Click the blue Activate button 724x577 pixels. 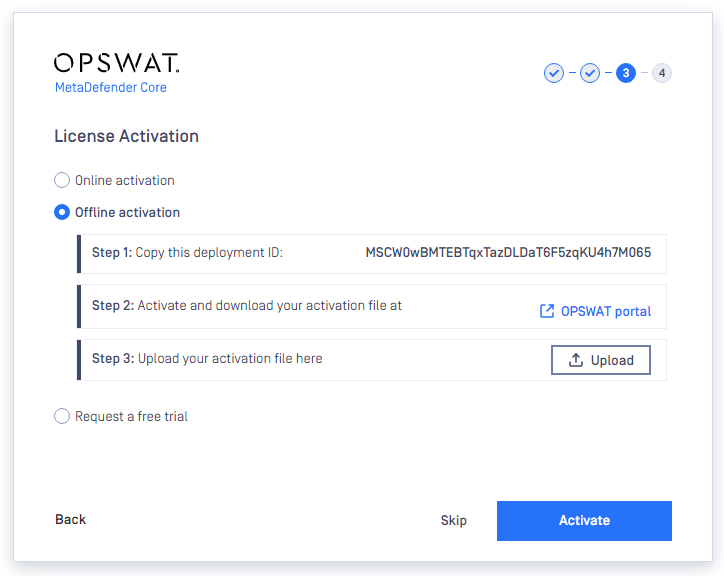tap(584, 521)
